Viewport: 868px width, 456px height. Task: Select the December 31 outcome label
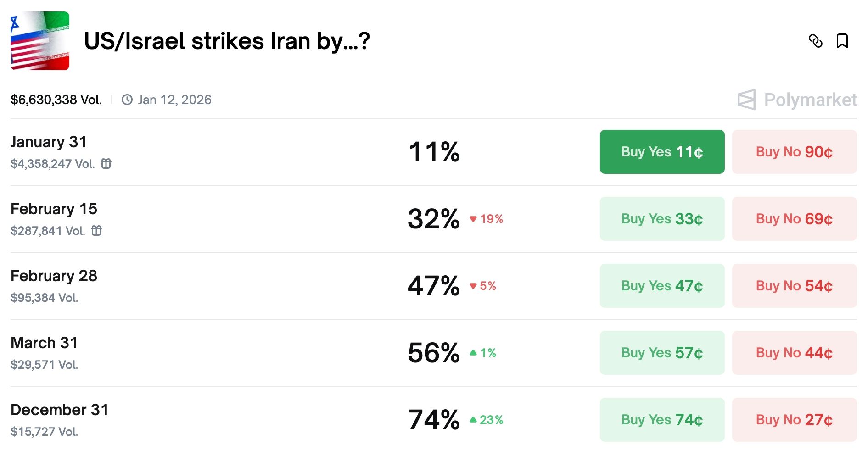pos(60,410)
